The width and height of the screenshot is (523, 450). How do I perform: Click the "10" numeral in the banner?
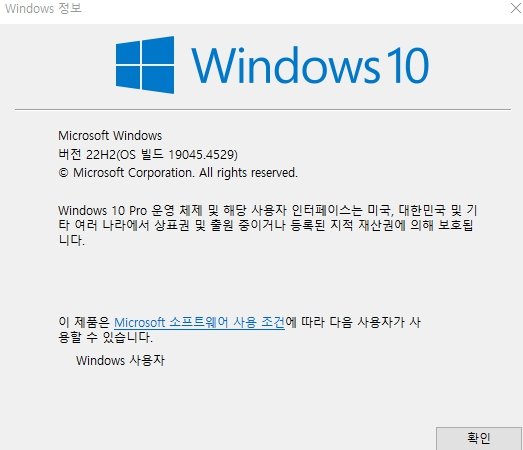[x=408, y=65]
